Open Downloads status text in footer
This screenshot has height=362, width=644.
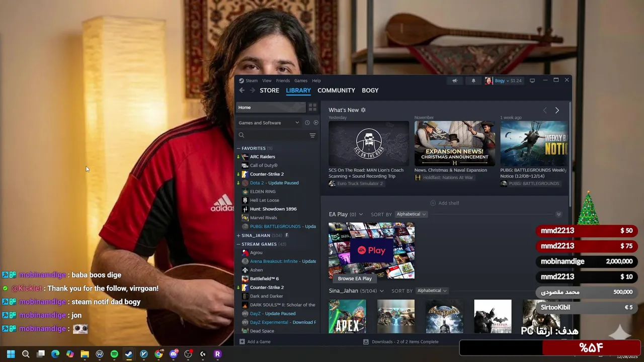[x=405, y=342]
